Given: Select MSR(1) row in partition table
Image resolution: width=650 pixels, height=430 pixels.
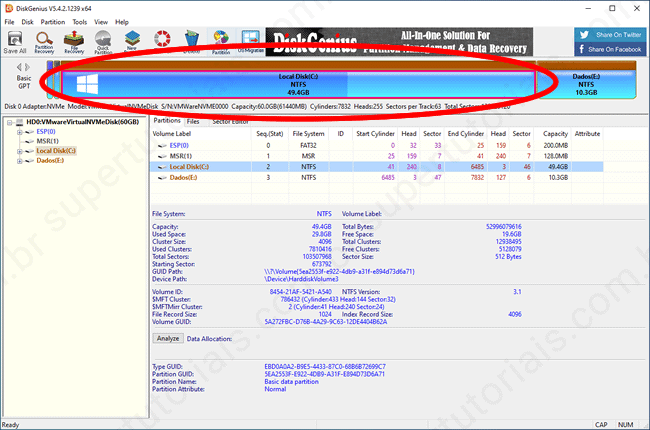Looking at the screenshot, I should click(x=376, y=156).
